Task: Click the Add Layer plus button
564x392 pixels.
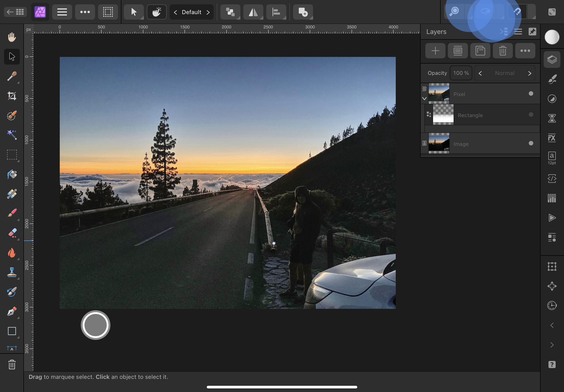Action: click(x=435, y=51)
